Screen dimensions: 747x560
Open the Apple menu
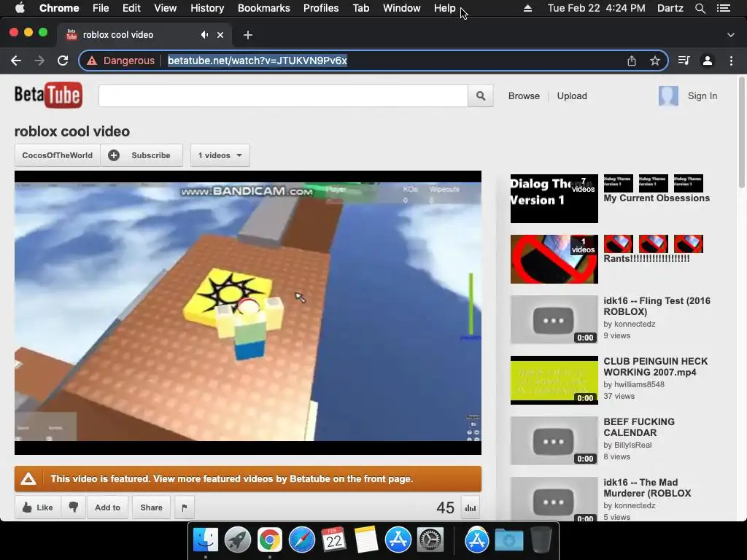click(x=20, y=8)
